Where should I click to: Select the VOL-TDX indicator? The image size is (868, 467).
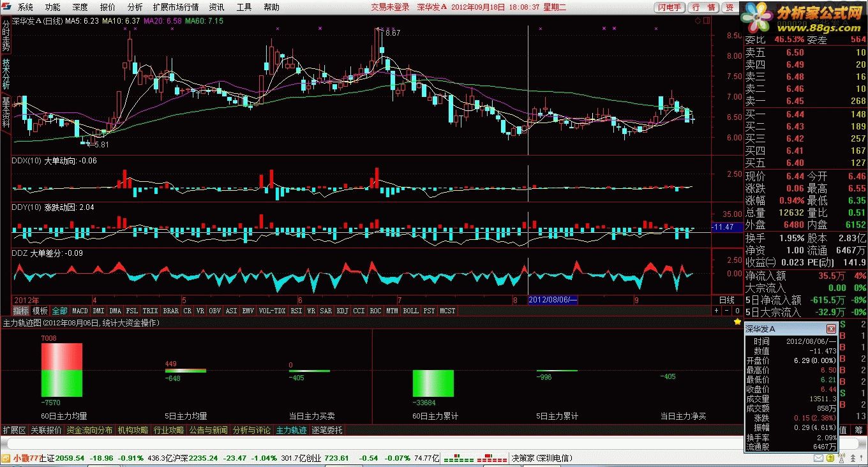[272, 311]
